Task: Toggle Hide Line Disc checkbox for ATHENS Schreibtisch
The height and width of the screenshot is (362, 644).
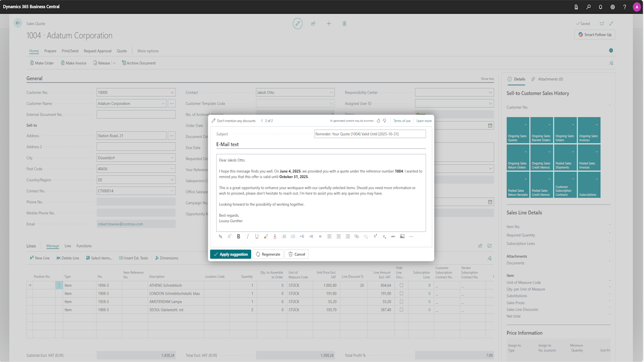Action: pos(401,285)
